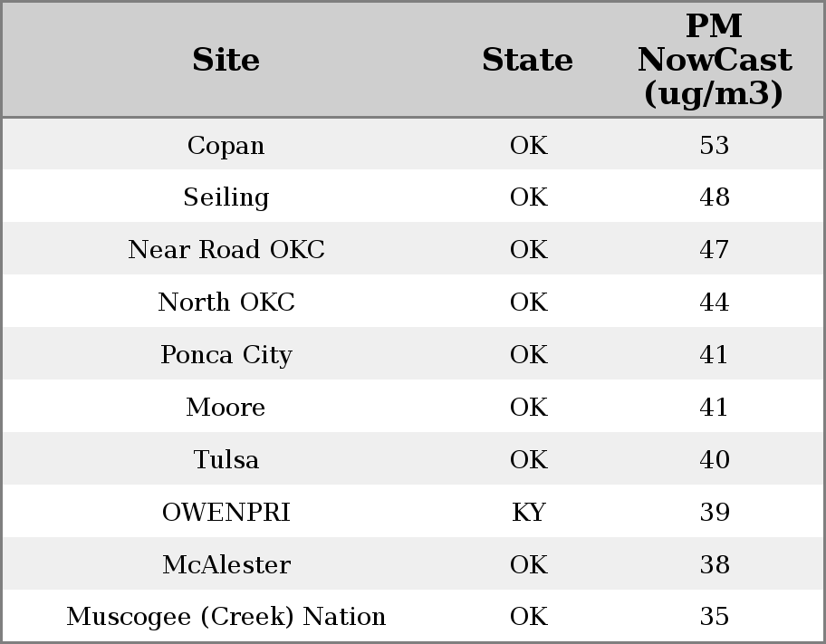Click the Near Road OKC site name

(x=226, y=250)
